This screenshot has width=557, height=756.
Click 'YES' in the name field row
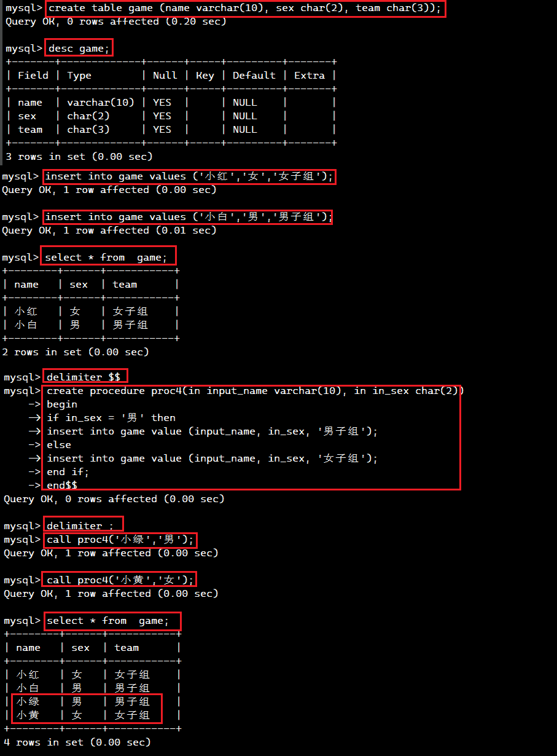162,103
